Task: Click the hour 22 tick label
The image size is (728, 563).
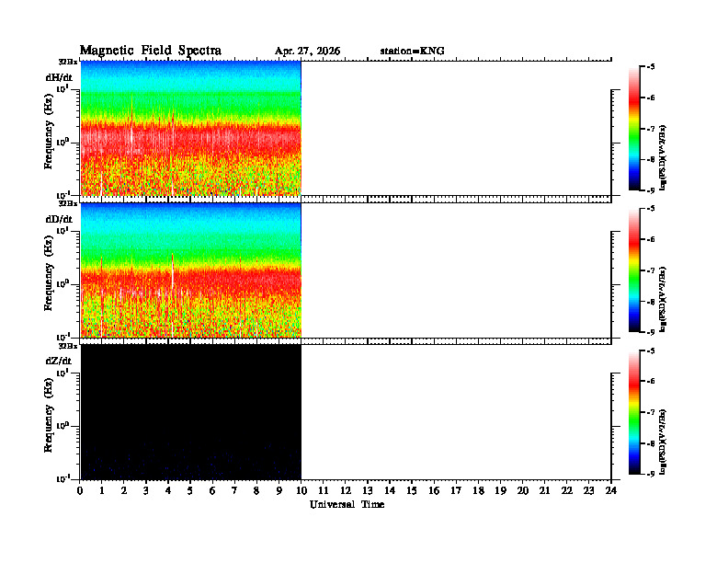Action: [567, 491]
